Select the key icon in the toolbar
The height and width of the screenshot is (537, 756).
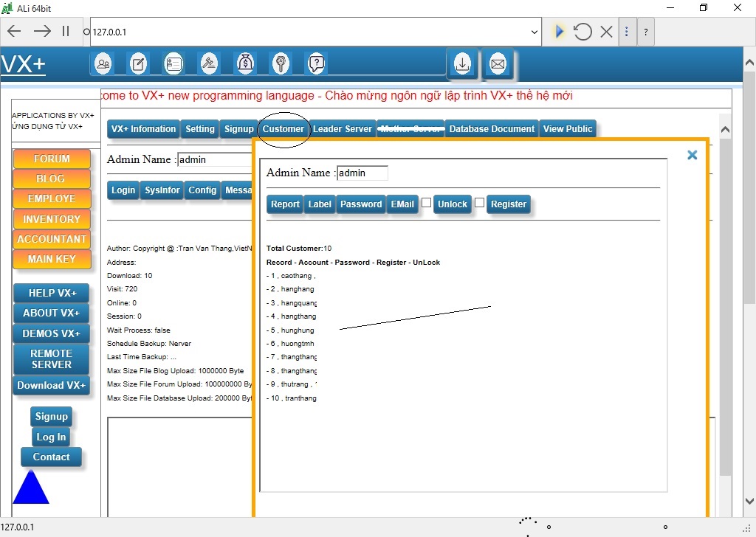(x=281, y=63)
